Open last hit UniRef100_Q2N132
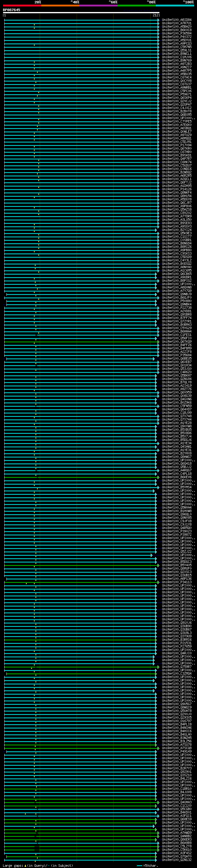Image resolution: width=197 pixels, height=868 pixels. 177,860
